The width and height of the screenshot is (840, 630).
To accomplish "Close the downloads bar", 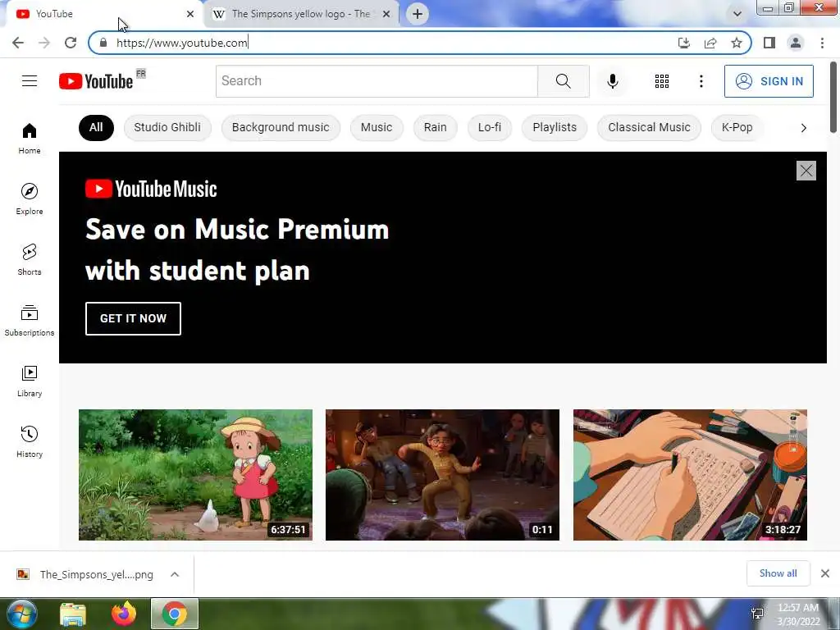I will click(825, 573).
